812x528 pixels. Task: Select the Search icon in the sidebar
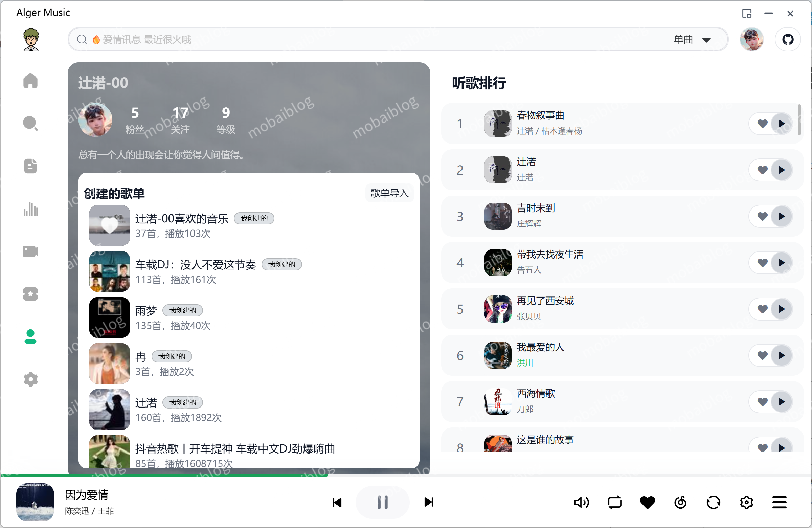pos(30,123)
